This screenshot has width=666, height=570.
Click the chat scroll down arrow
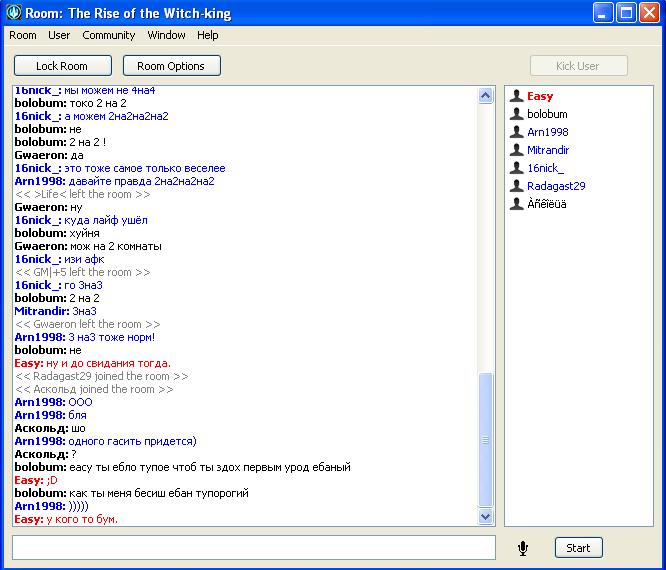pyautogui.click(x=485, y=516)
